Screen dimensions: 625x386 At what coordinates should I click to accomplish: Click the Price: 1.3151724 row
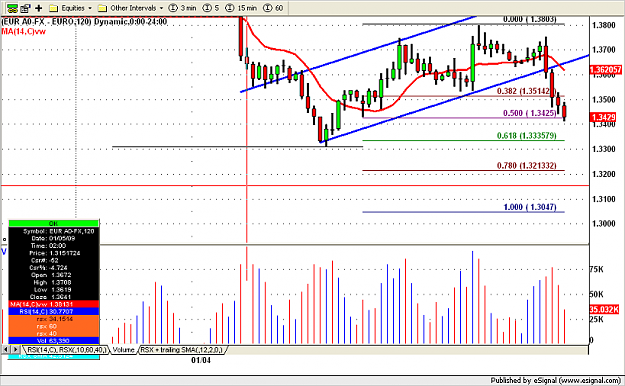[53, 253]
